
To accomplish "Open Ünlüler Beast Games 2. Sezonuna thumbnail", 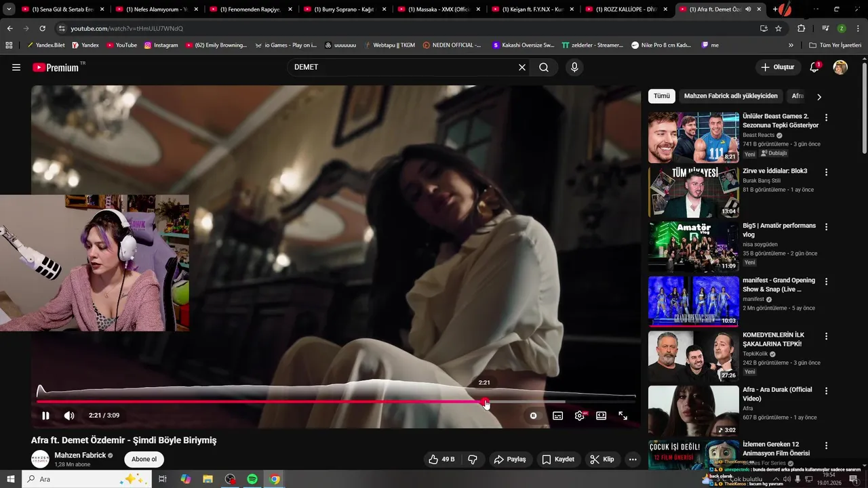I will click(x=694, y=138).
